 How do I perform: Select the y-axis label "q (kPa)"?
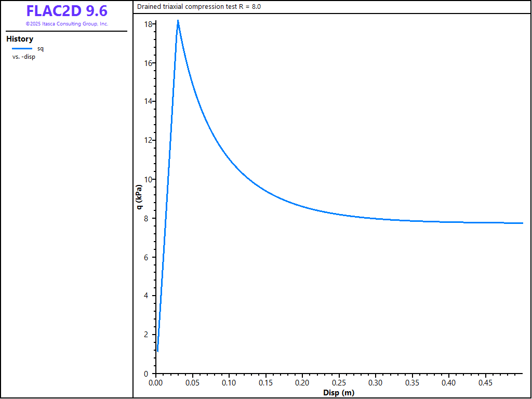[x=139, y=196]
